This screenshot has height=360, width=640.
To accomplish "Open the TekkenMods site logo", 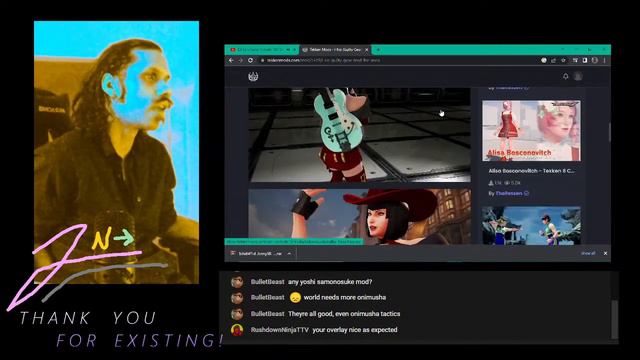I will tap(253, 76).
